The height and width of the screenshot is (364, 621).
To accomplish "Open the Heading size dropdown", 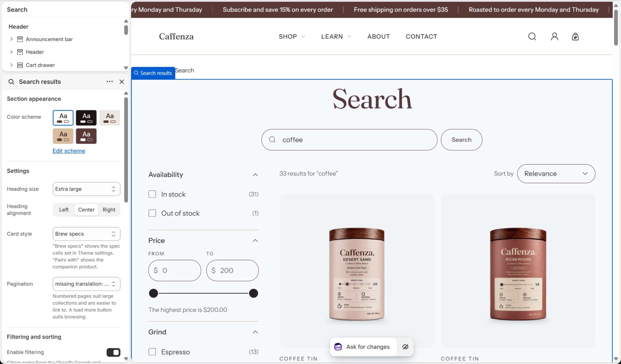I will click(86, 189).
